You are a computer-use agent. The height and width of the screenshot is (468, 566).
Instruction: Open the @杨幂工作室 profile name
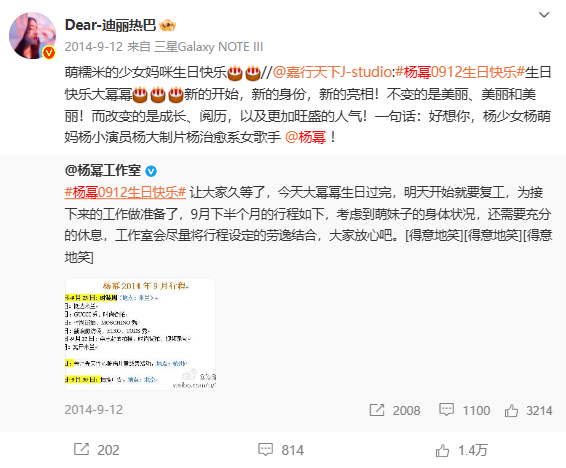(x=103, y=170)
